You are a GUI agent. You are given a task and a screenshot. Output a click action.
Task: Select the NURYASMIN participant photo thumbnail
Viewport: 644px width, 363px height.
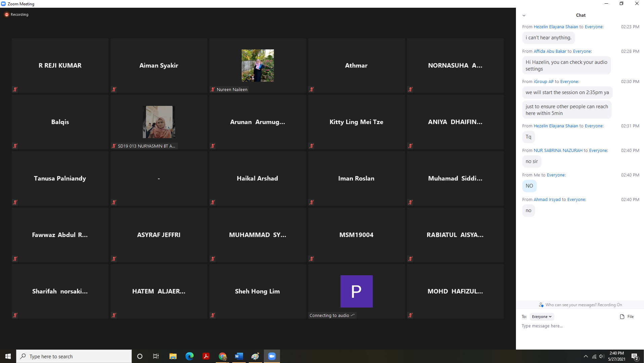point(159,122)
